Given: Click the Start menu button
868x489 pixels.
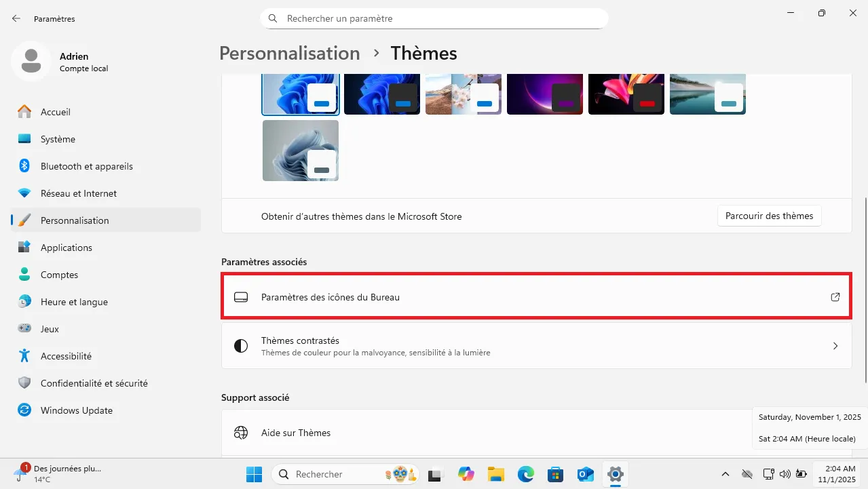Looking at the screenshot, I should point(254,474).
